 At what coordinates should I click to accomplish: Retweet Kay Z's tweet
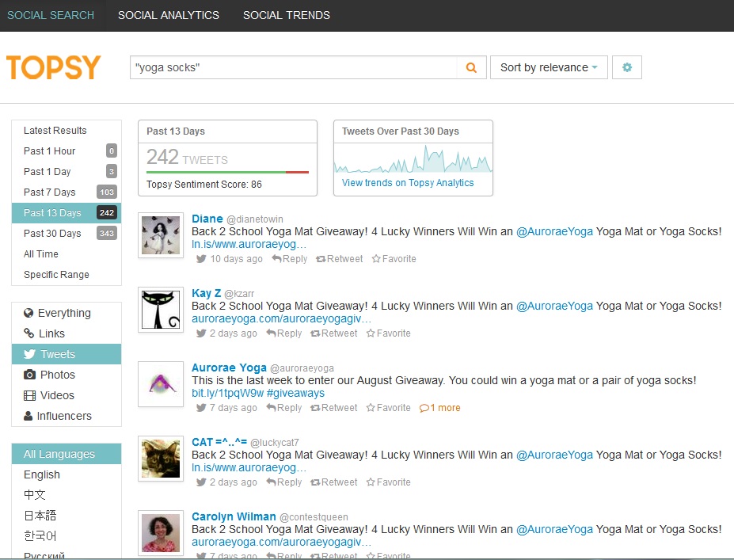point(334,333)
